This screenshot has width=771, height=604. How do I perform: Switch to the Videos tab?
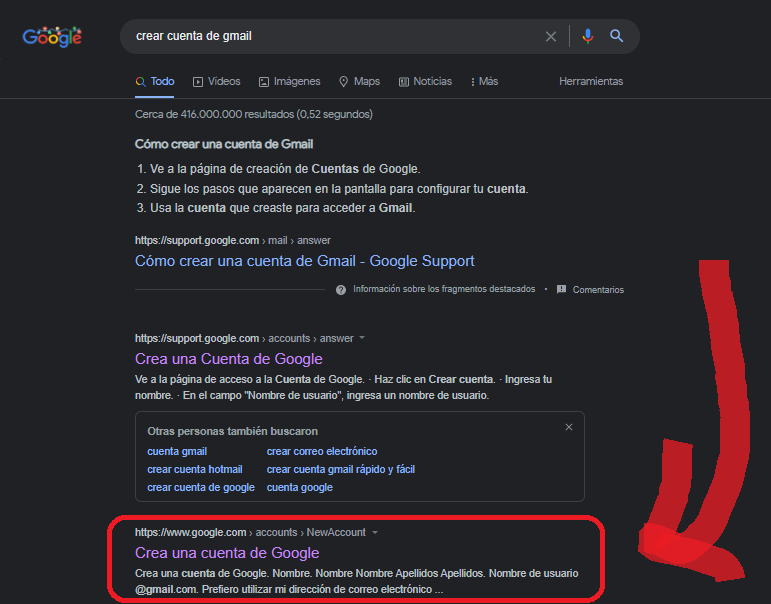click(216, 82)
